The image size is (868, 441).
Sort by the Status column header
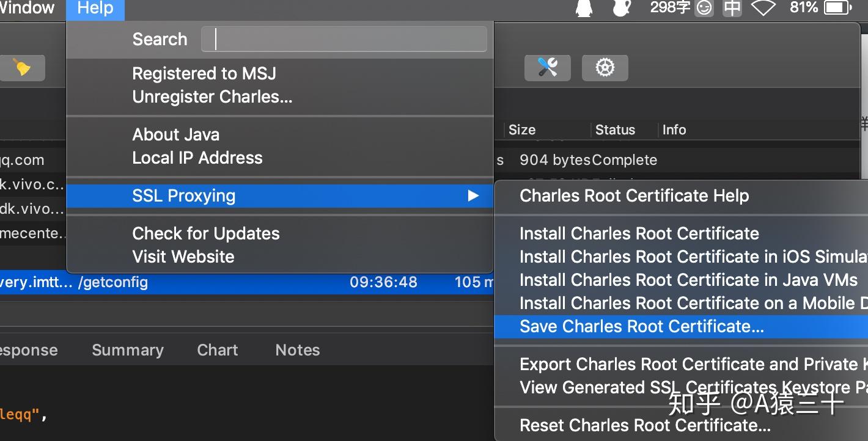pyautogui.click(x=615, y=129)
